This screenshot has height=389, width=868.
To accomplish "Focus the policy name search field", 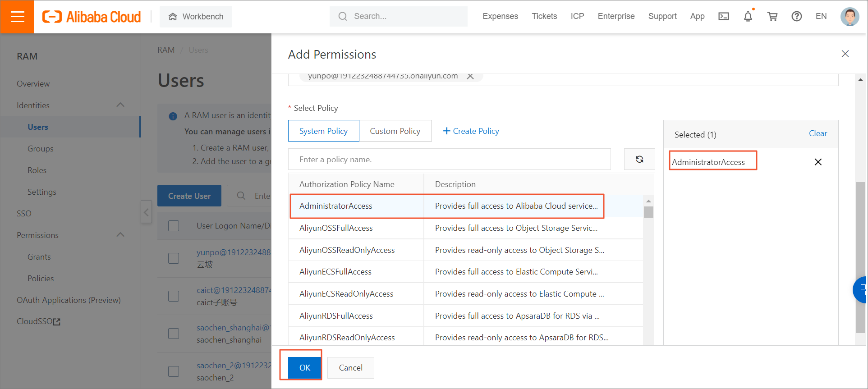I will (450, 159).
